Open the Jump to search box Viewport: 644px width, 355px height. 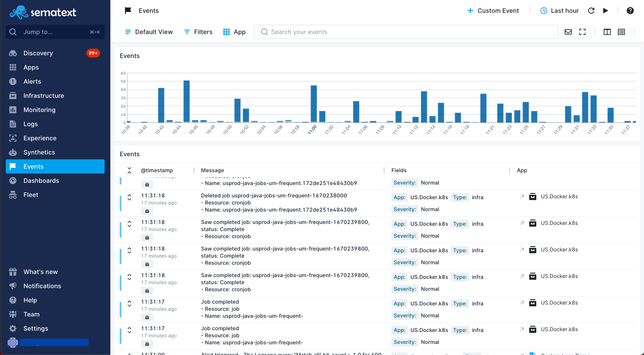(55, 32)
